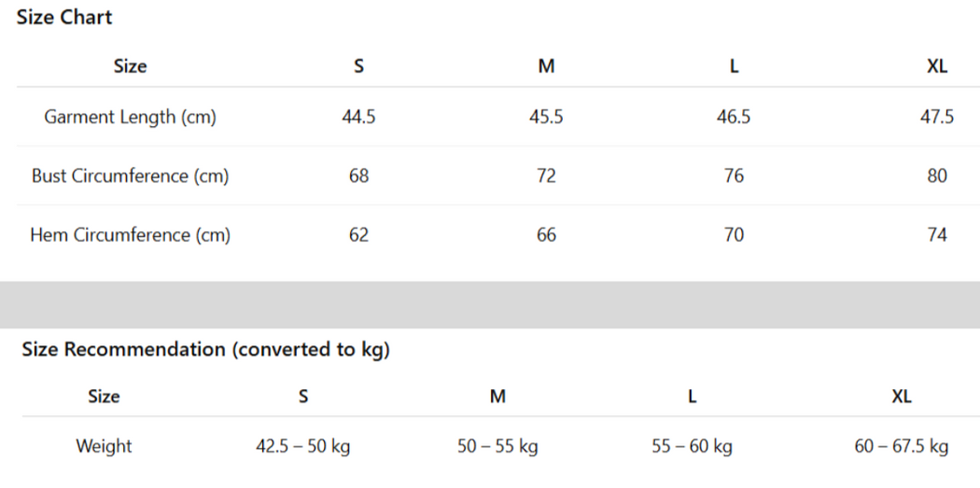
Task: Select the bust circumference value 72
Action: (x=546, y=175)
